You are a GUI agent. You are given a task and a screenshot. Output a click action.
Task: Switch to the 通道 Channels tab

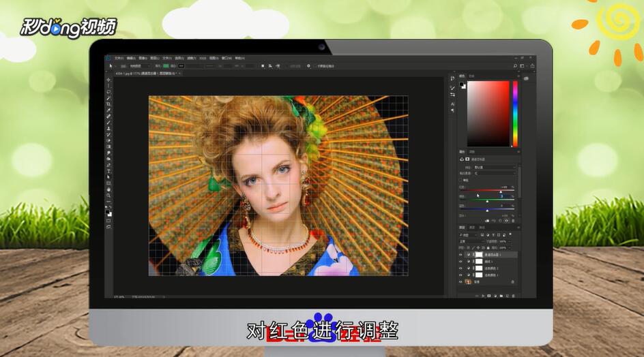click(472, 228)
